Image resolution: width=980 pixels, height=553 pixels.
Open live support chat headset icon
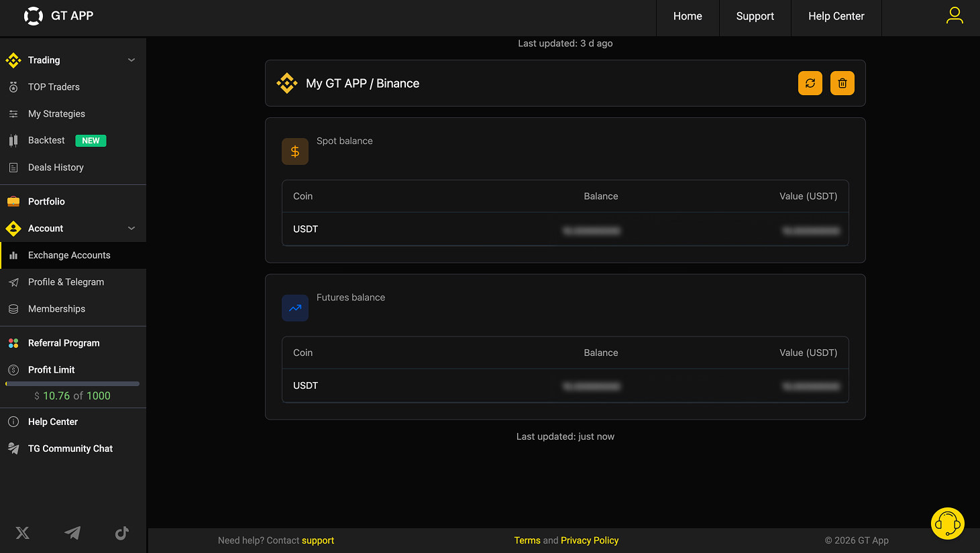coord(947,524)
